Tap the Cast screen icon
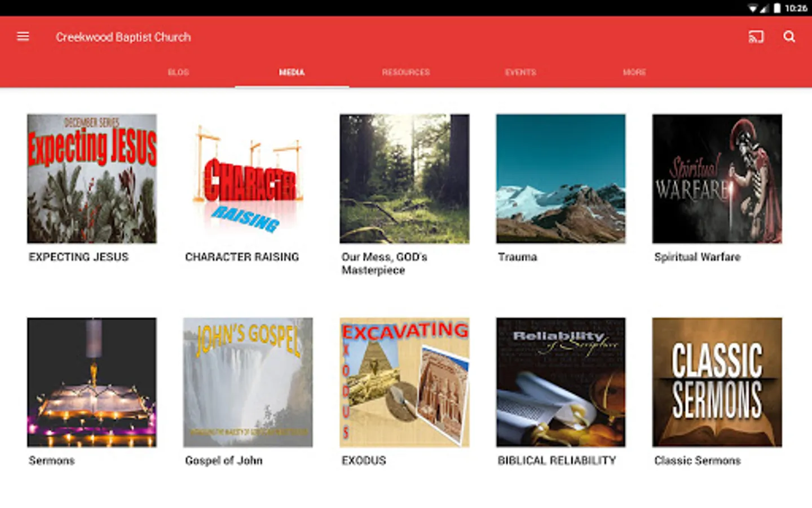 pyautogui.click(x=756, y=37)
